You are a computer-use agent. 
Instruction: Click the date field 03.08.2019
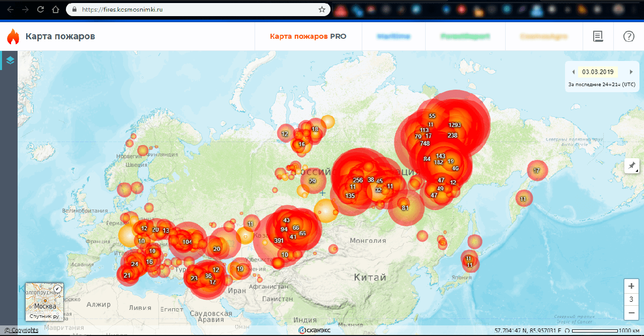(x=597, y=72)
